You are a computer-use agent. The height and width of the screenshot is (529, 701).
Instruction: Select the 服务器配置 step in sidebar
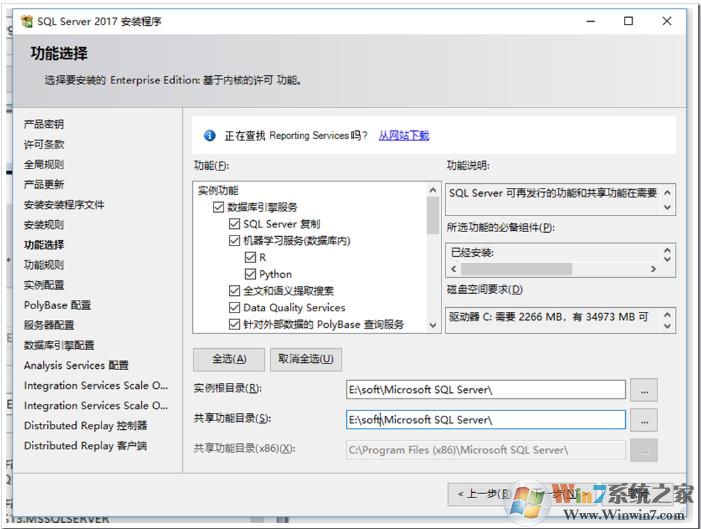[49, 325]
